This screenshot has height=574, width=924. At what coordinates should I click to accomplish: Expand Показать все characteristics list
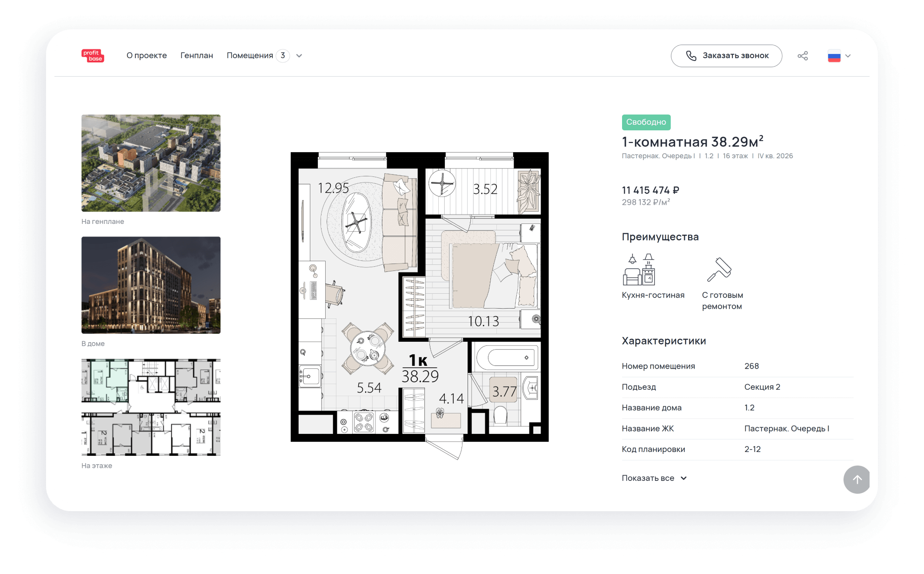tap(654, 478)
